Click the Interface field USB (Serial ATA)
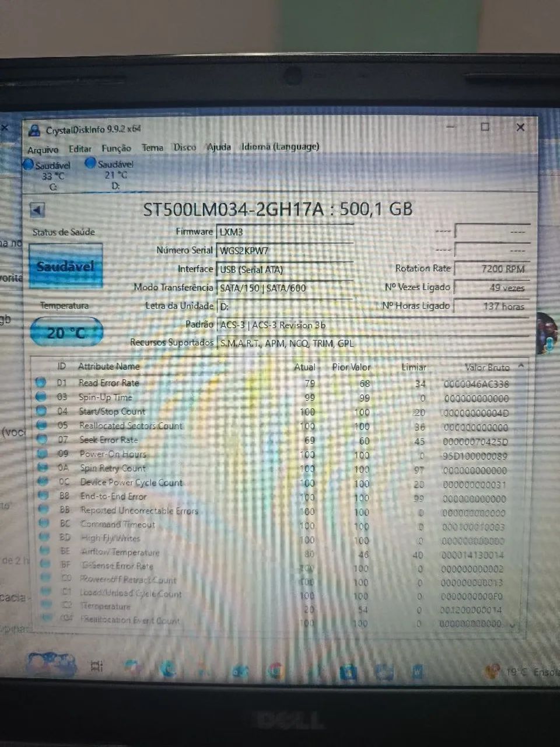The height and width of the screenshot is (747, 560). (285, 269)
